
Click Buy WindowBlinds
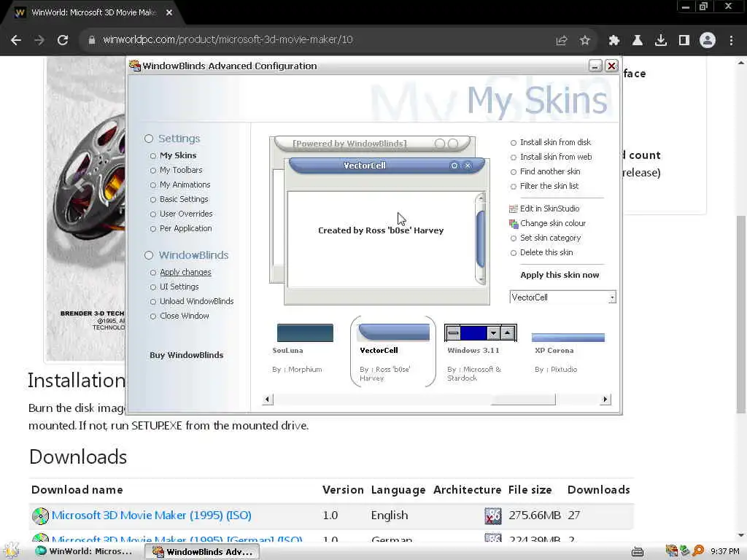186,355
